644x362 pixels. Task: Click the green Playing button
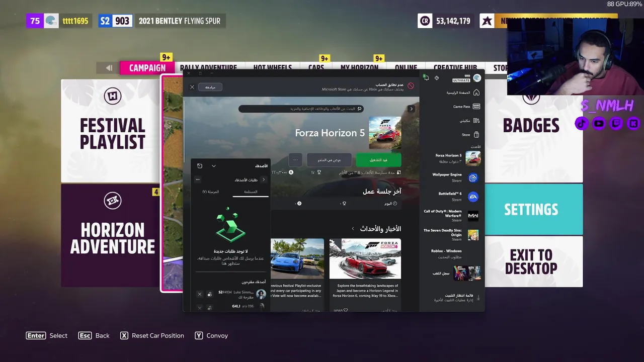[378, 160]
